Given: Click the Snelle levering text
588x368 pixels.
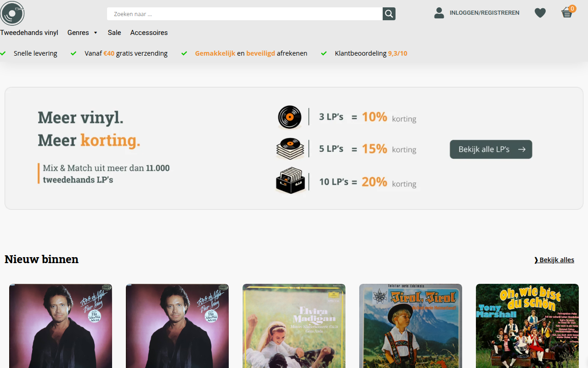Looking at the screenshot, I should (x=35, y=53).
